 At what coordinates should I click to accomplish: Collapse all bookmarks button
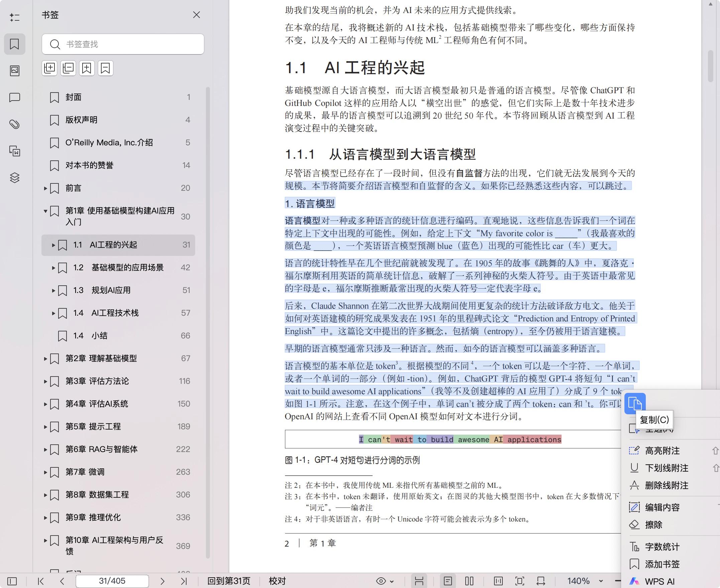pyautogui.click(x=68, y=68)
